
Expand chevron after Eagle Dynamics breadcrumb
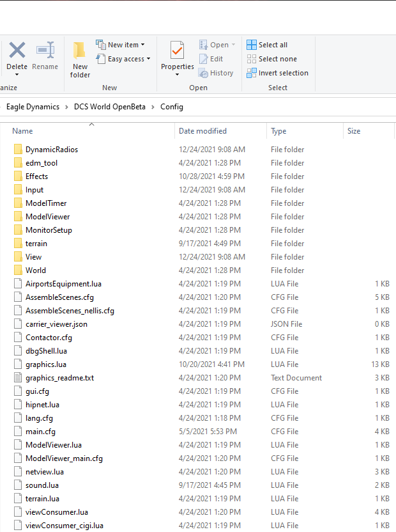pos(66,107)
